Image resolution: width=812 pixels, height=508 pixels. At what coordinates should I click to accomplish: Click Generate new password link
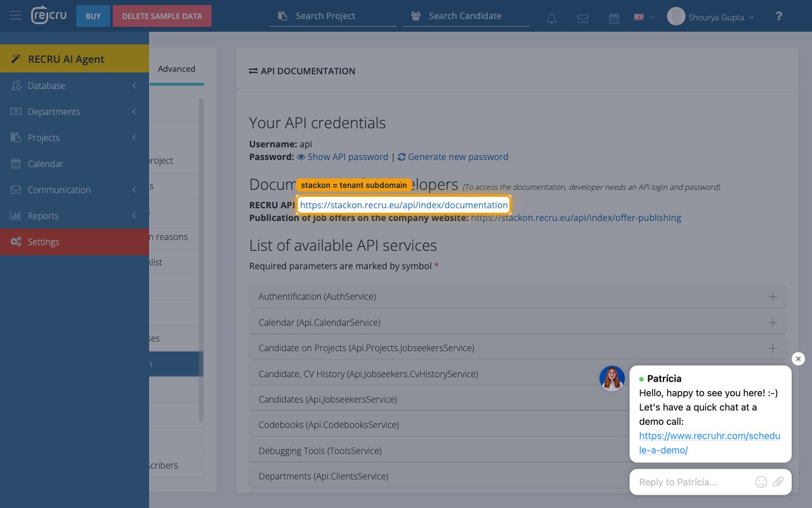coord(458,157)
